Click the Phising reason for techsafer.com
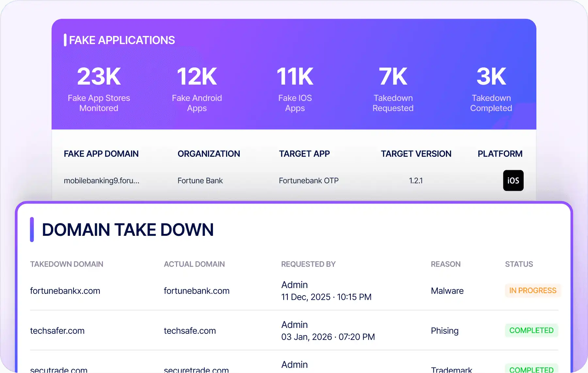Image resolution: width=588 pixels, height=373 pixels. (444, 331)
